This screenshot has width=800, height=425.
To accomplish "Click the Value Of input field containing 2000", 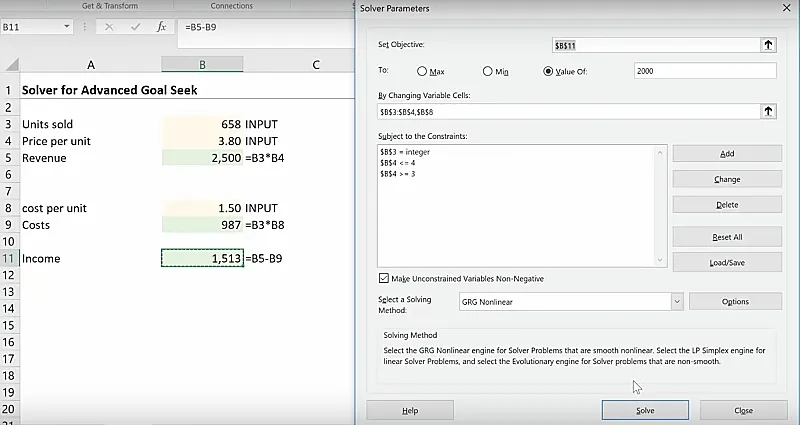I will (704, 71).
